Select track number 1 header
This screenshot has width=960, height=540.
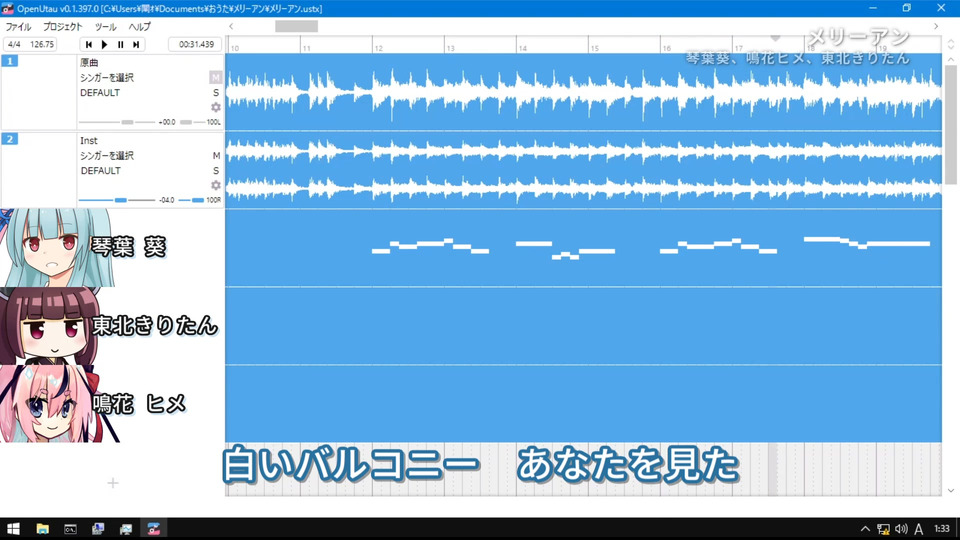coord(10,61)
